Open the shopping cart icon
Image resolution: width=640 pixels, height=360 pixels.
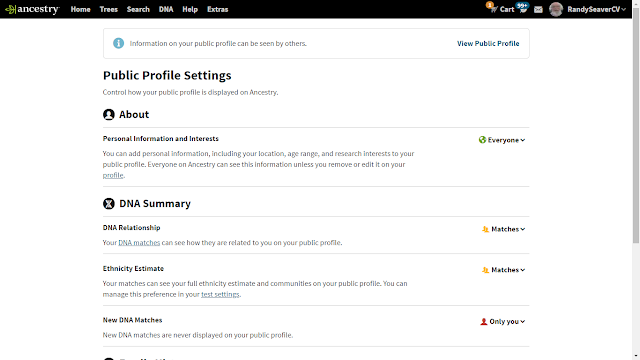pyautogui.click(x=493, y=9)
